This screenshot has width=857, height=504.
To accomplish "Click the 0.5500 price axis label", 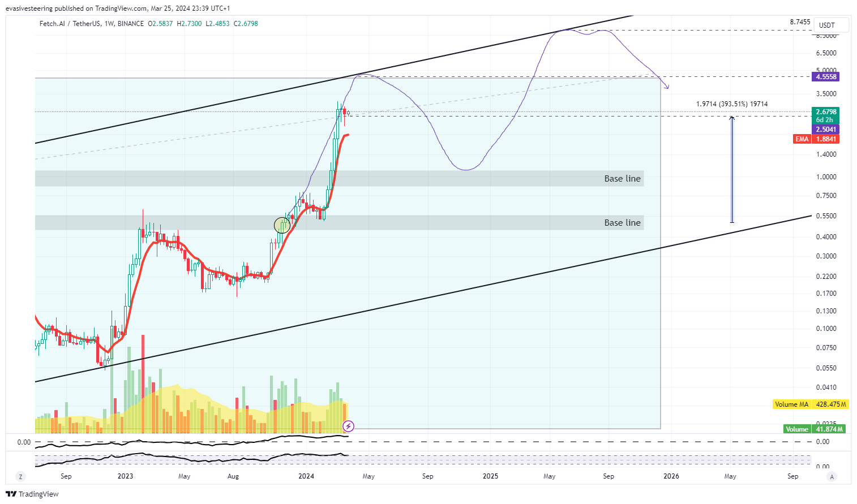I will pos(826,216).
